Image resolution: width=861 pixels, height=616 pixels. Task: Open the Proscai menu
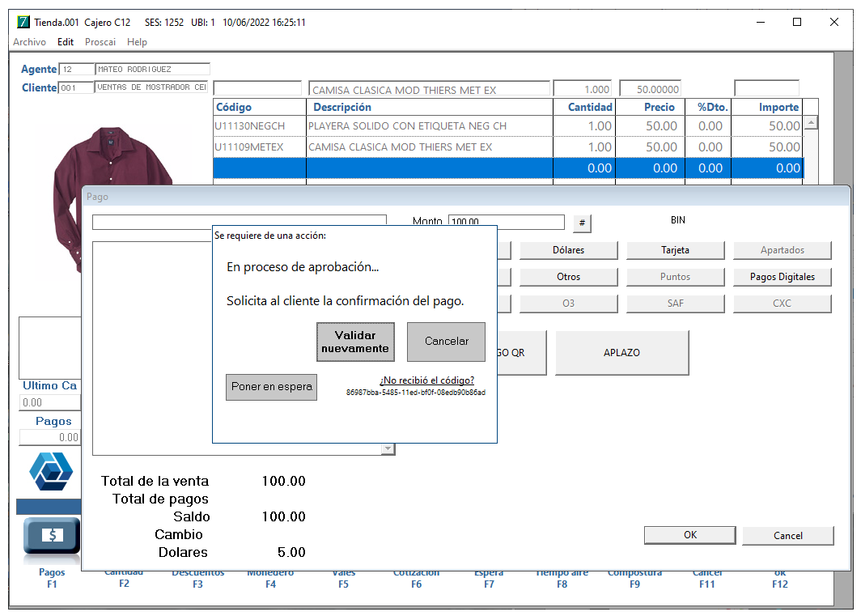pyautogui.click(x=100, y=42)
